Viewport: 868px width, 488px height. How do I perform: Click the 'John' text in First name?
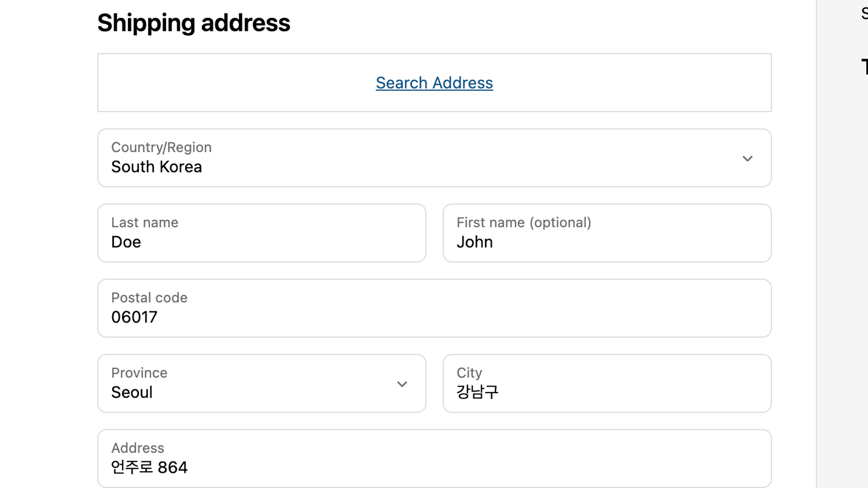[x=475, y=242]
